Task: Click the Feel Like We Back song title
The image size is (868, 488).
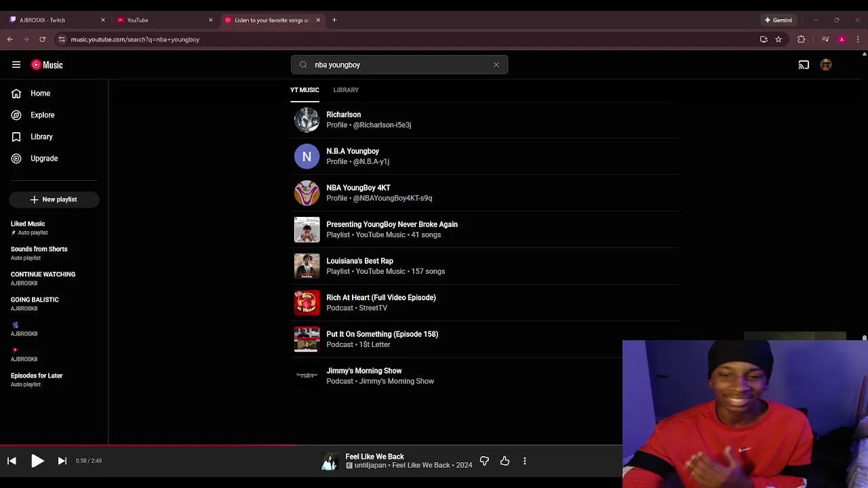Action: (x=374, y=456)
